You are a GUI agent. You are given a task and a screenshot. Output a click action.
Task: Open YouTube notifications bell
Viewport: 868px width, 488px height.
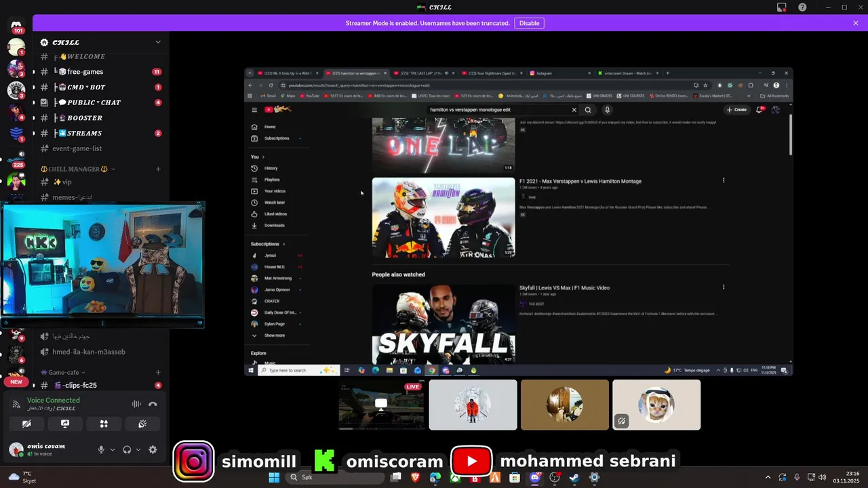[x=759, y=110]
